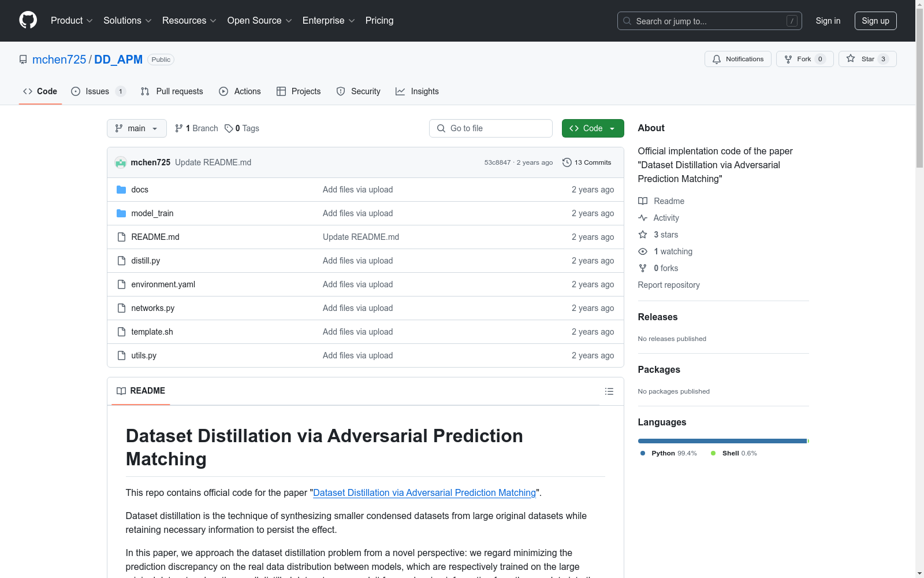Open the Security tab
Viewport: 924px width, 578px height.
tap(359, 91)
